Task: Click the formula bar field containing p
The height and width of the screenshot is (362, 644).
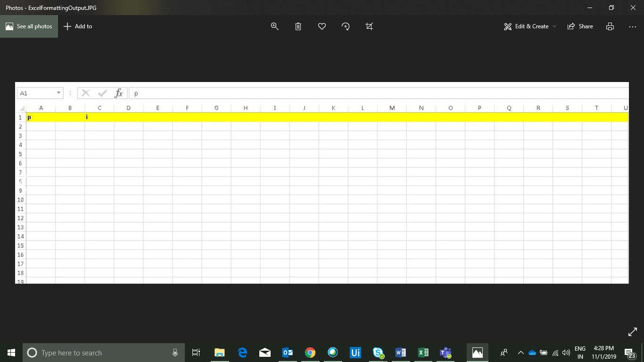Action: (x=379, y=93)
